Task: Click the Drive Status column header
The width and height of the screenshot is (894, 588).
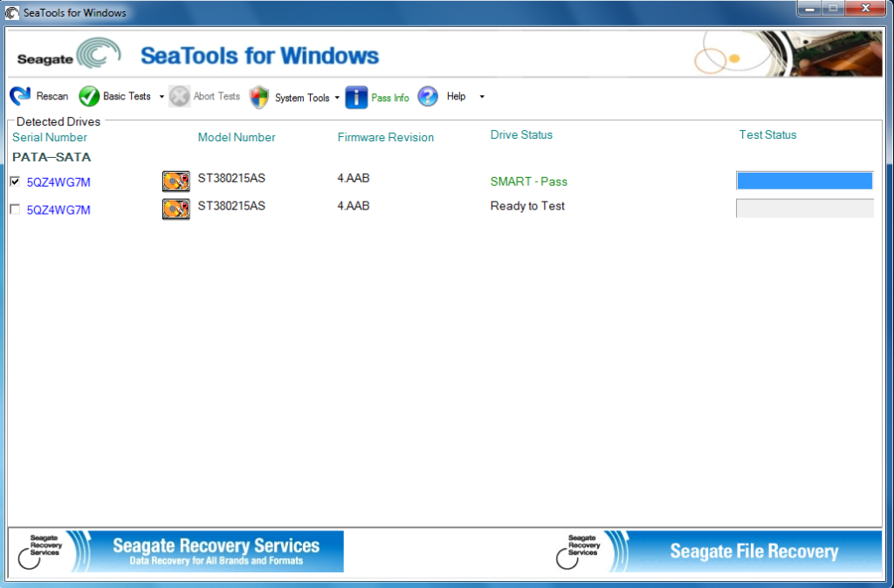Action: pos(521,135)
